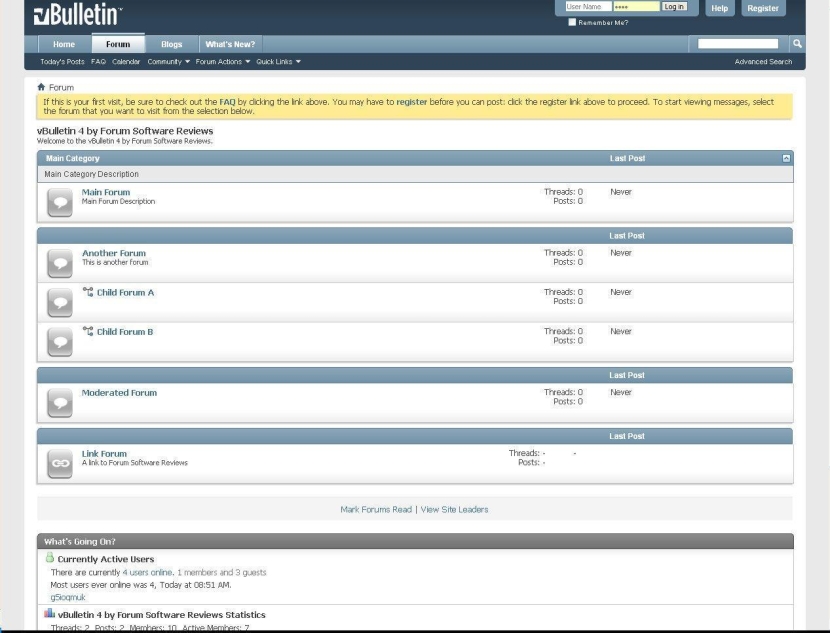The image size is (830, 633).
Task: Open the Quick Links dropdown
Action: (278, 59)
